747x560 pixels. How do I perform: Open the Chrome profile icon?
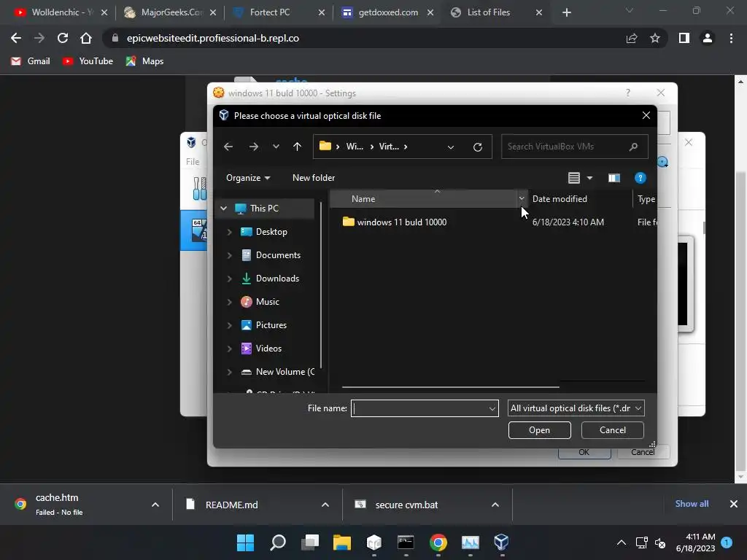click(708, 38)
